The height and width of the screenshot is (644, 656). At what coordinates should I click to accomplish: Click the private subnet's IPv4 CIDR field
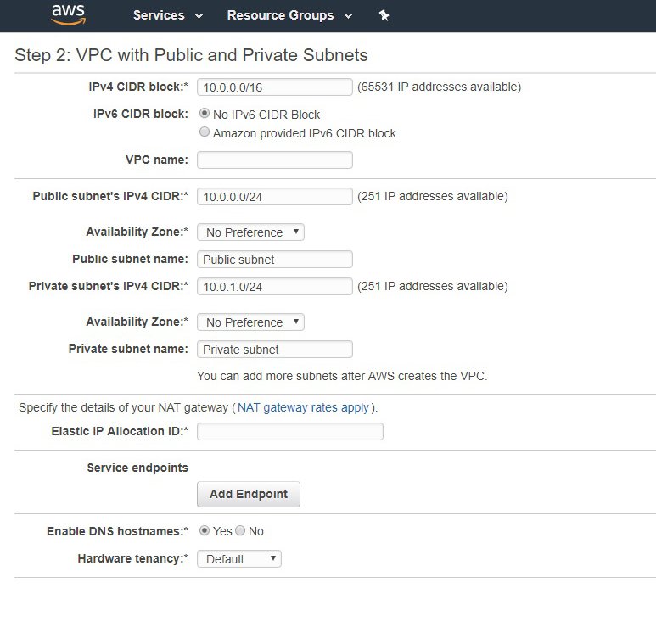pos(274,286)
